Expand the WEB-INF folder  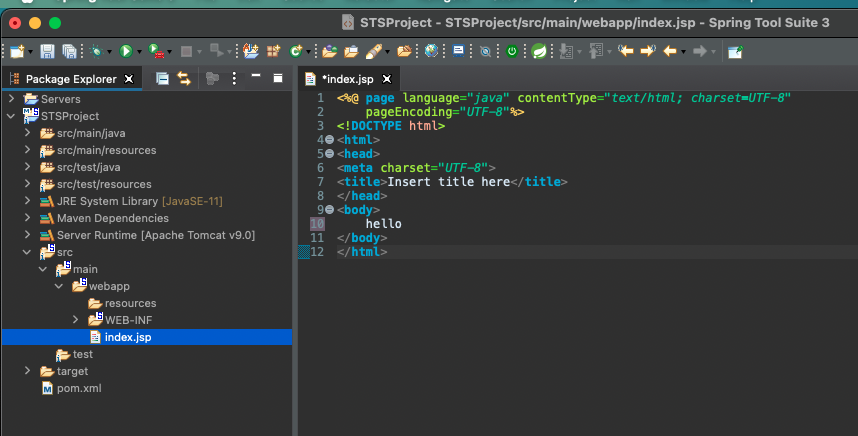(76, 319)
